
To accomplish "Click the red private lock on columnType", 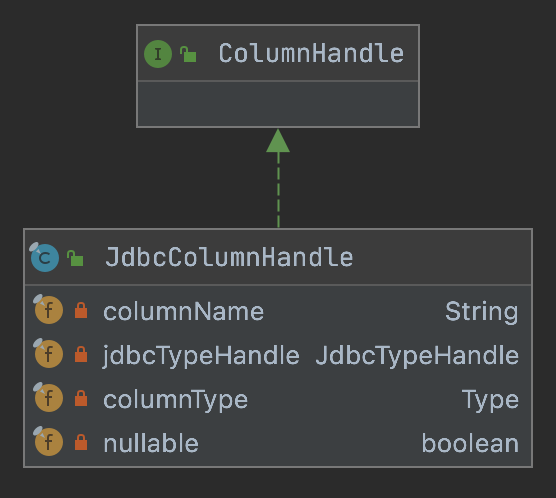I will pos(81,398).
